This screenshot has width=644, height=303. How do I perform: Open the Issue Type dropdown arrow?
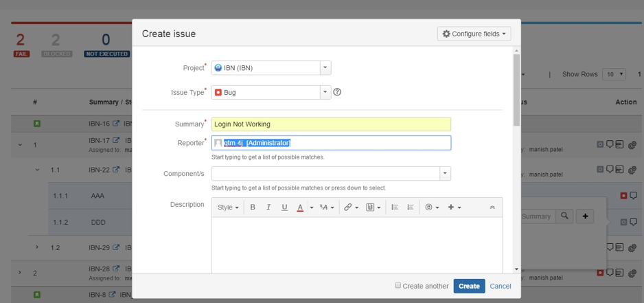point(325,92)
